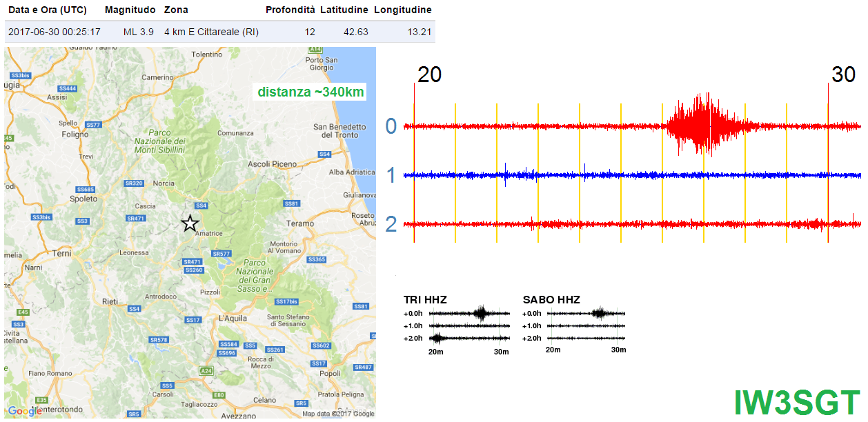Select the Magnitudo column header
Screen dimensions: 868x422
pyautogui.click(x=130, y=10)
